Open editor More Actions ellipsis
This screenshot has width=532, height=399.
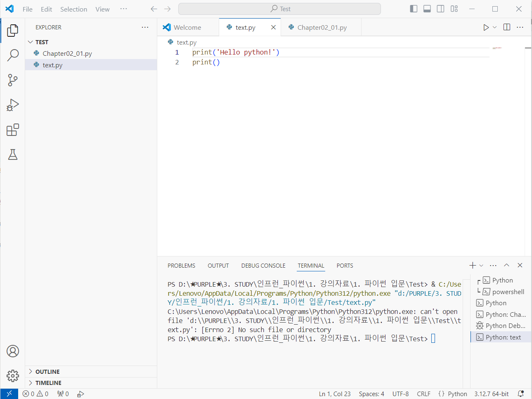[x=520, y=27]
